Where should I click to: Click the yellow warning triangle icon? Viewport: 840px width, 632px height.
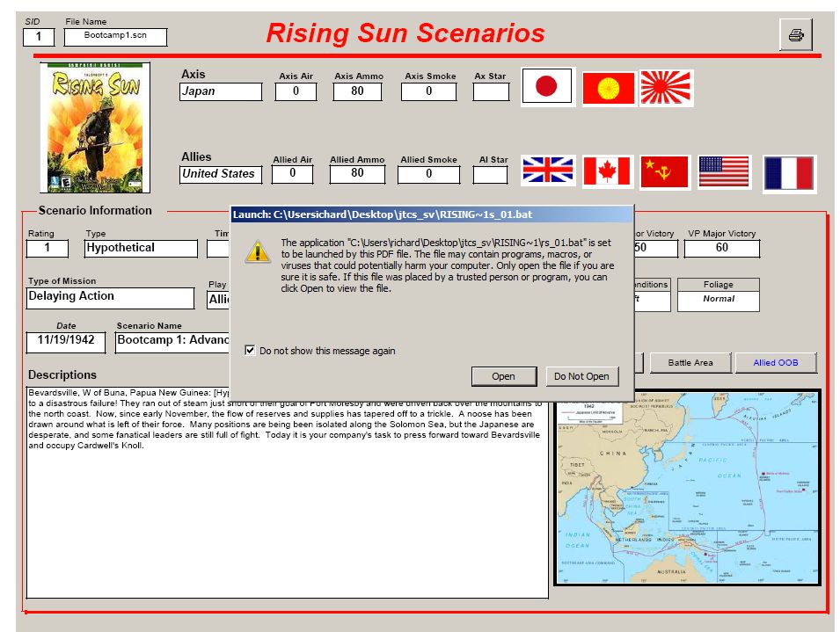tap(258, 251)
